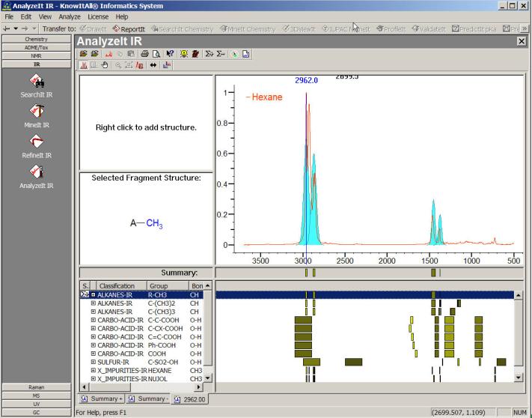This screenshot has height=418, width=532.
Task: Open MineIt IR from the sidebar
Action: (x=37, y=117)
